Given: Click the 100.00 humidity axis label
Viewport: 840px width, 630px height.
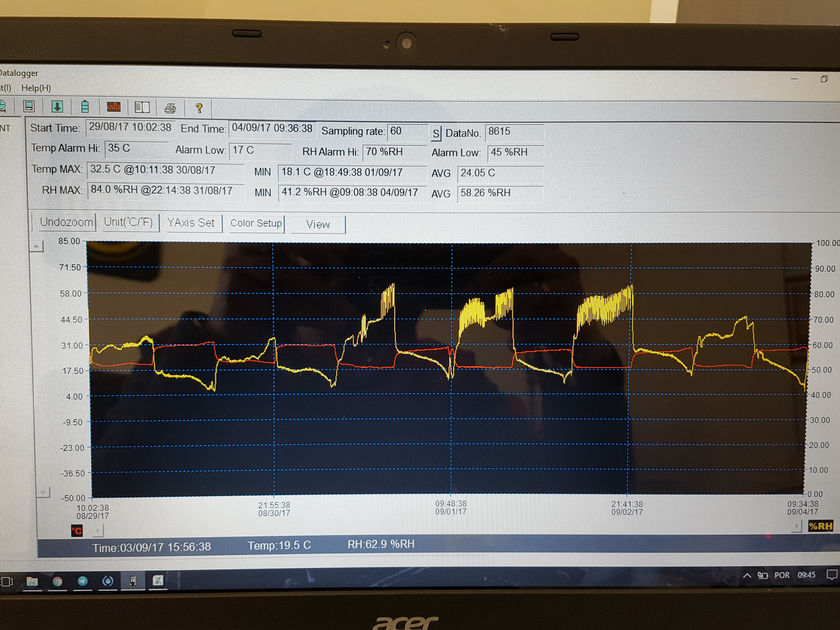Looking at the screenshot, I should [x=828, y=243].
